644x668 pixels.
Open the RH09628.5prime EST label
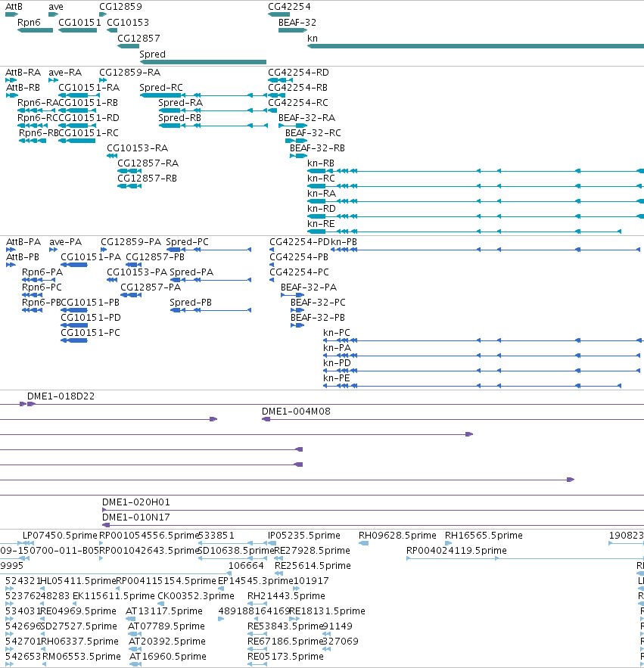click(x=397, y=536)
